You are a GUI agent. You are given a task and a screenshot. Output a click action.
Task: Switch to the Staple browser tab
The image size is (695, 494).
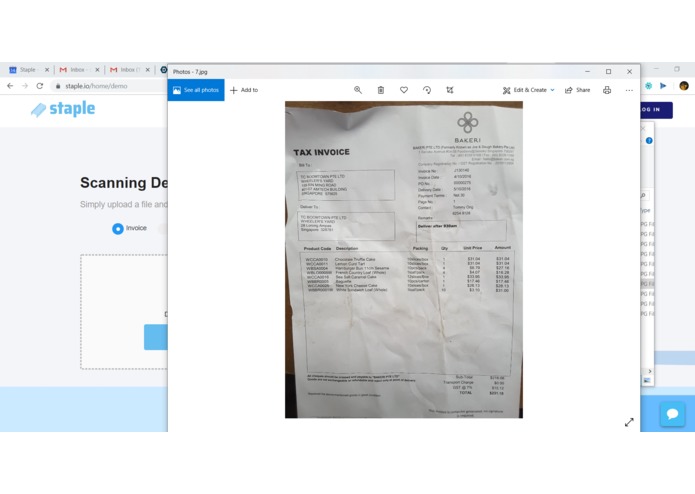(x=27, y=70)
